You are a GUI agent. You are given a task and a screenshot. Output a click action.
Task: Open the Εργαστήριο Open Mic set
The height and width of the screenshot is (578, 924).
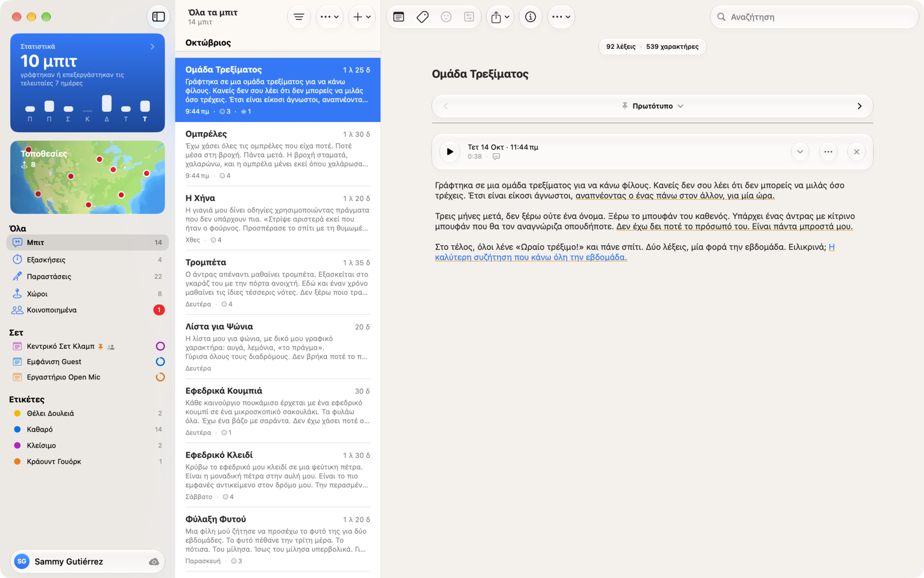[x=87, y=377]
